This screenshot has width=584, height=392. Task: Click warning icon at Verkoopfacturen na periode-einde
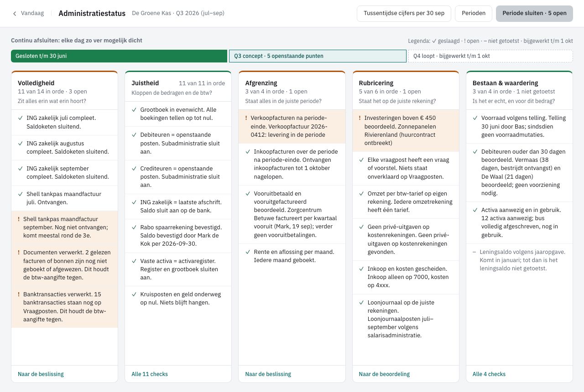246,118
